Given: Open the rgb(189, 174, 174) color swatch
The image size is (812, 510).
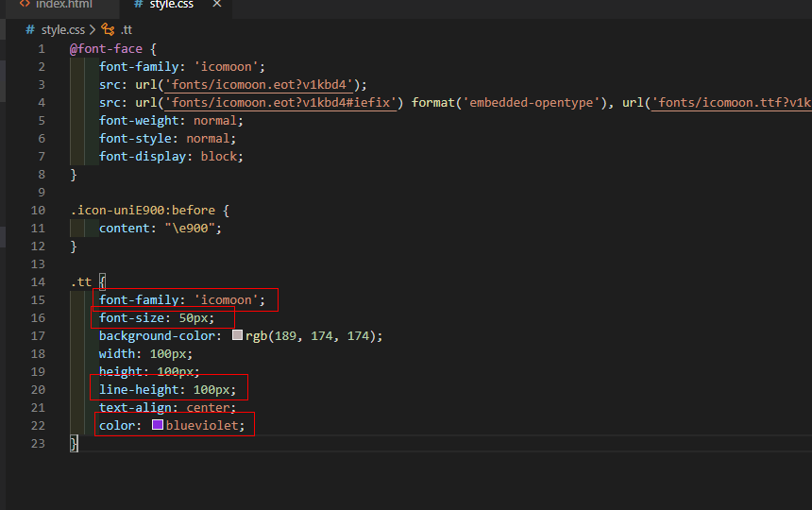Looking at the screenshot, I should (237, 335).
